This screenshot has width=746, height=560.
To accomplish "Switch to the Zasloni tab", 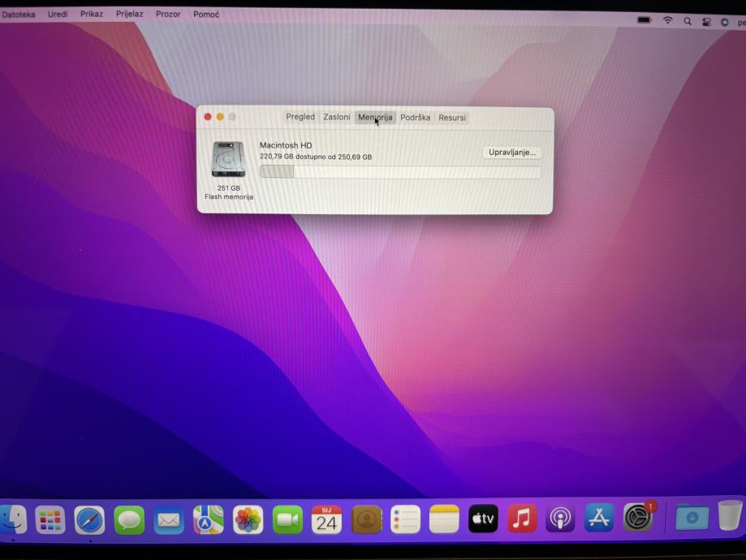I will click(x=336, y=117).
